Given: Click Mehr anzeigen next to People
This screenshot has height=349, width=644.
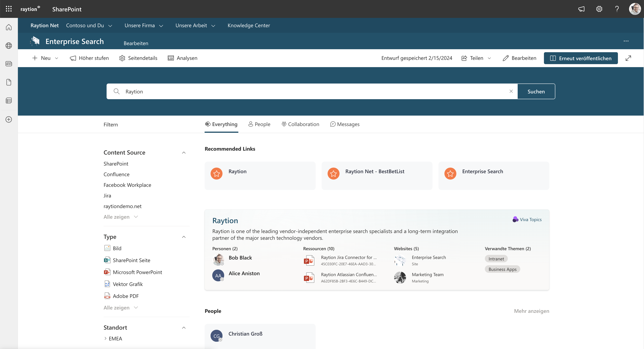Looking at the screenshot, I should pos(531,311).
